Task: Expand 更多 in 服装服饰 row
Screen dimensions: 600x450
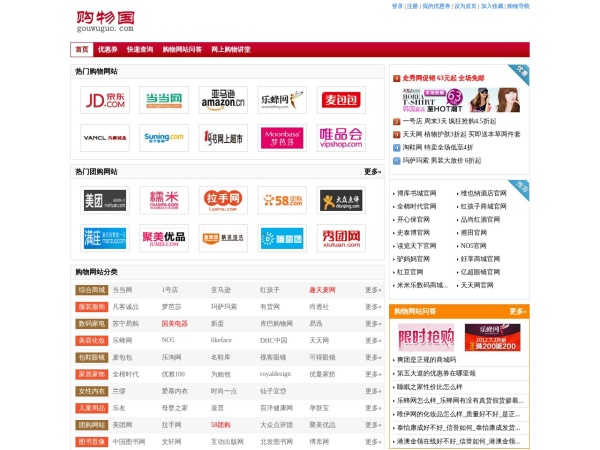Action: [x=373, y=307]
